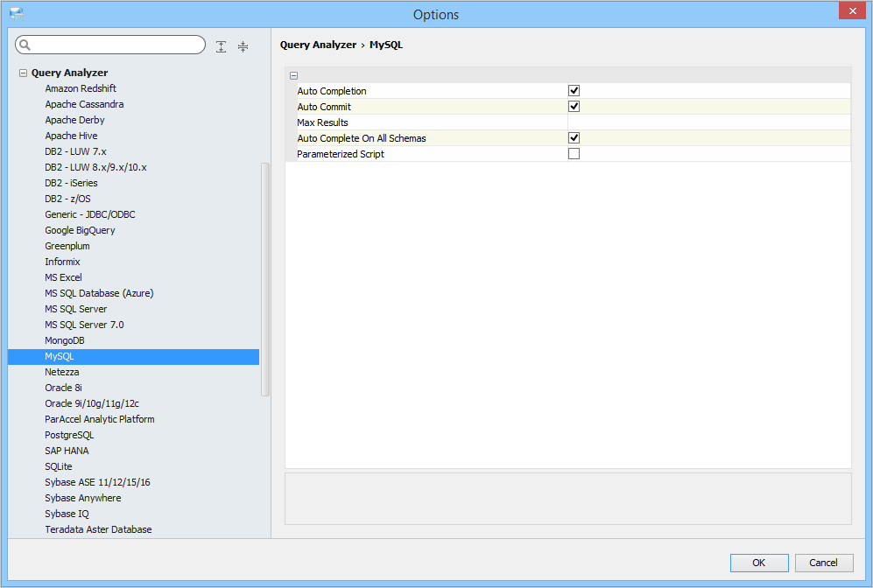The width and height of the screenshot is (873, 588).
Task: Focus the options search field
Action: coord(110,45)
